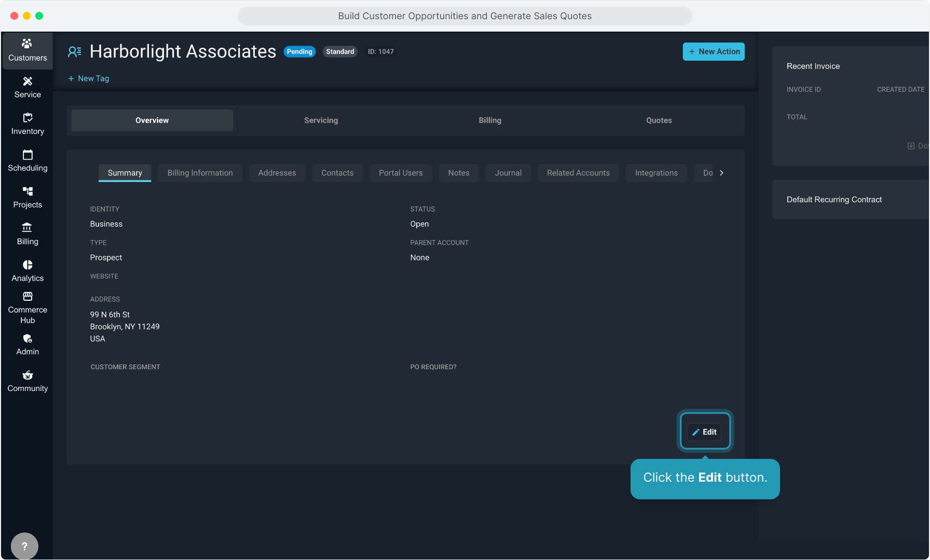
Task: Open the Scheduling calendar icon
Action: point(28,155)
